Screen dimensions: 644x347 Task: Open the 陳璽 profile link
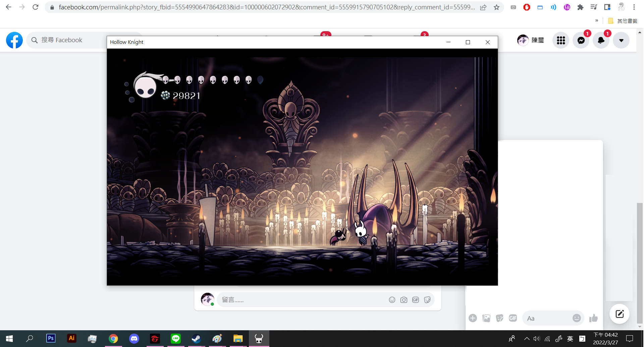pos(531,40)
